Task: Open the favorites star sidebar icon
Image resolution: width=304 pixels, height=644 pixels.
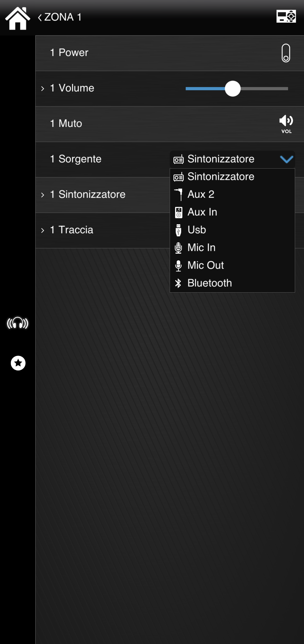Action: coord(18,363)
